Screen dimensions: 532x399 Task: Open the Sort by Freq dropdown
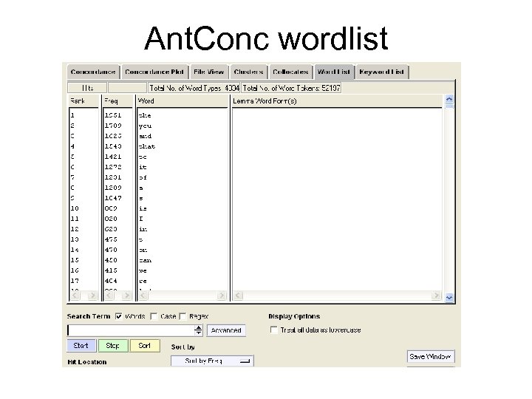point(212,361)
